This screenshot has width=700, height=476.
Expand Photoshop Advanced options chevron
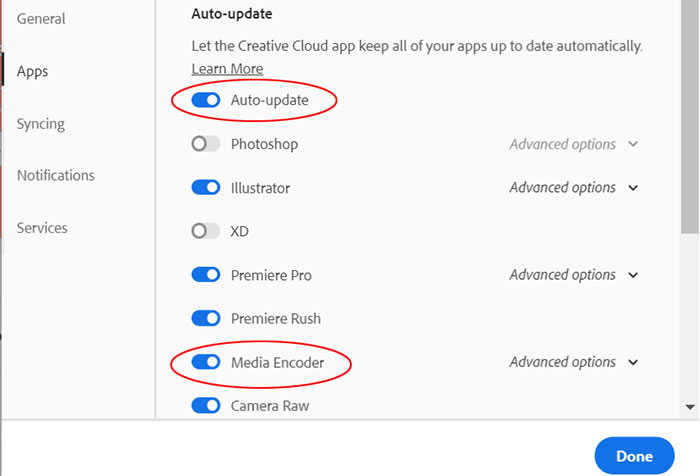[633, 144]
